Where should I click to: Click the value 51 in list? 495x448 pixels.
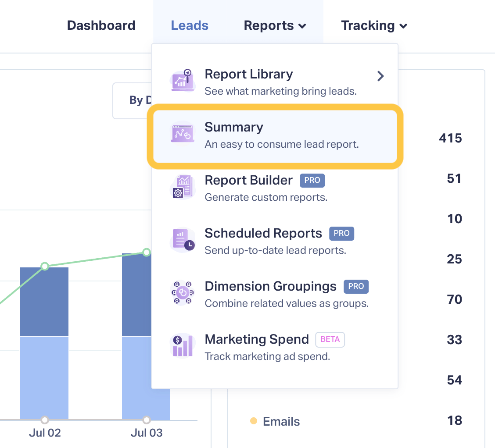coord(454,178)
